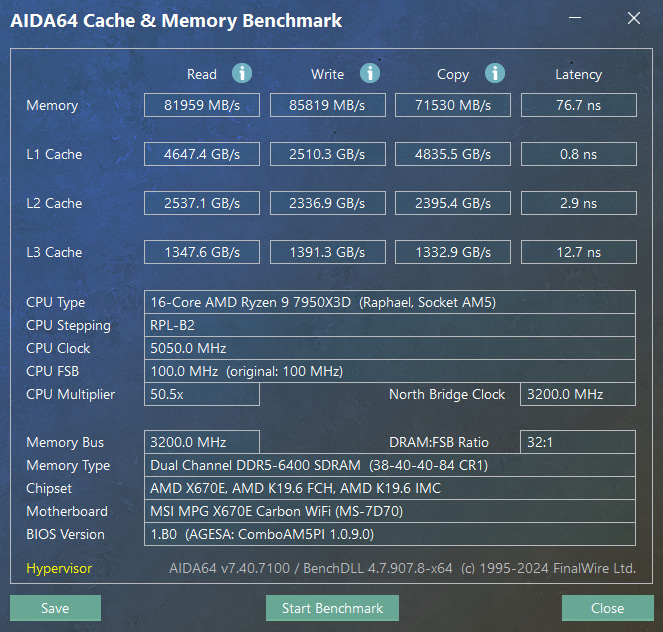Select L2 Cache Write 2336.9 GB/s

pos(328,203)
